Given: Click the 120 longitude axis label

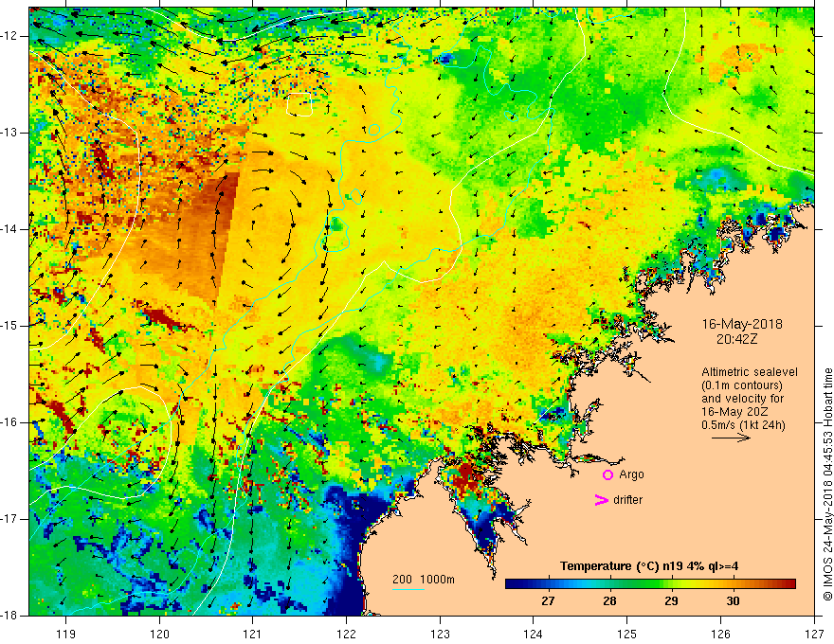Looking at the screenshot, I should pyautogui.click(x=159, y=634).
